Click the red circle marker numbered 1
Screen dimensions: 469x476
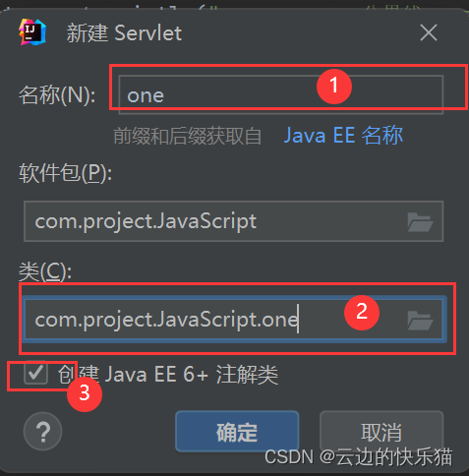334,87
